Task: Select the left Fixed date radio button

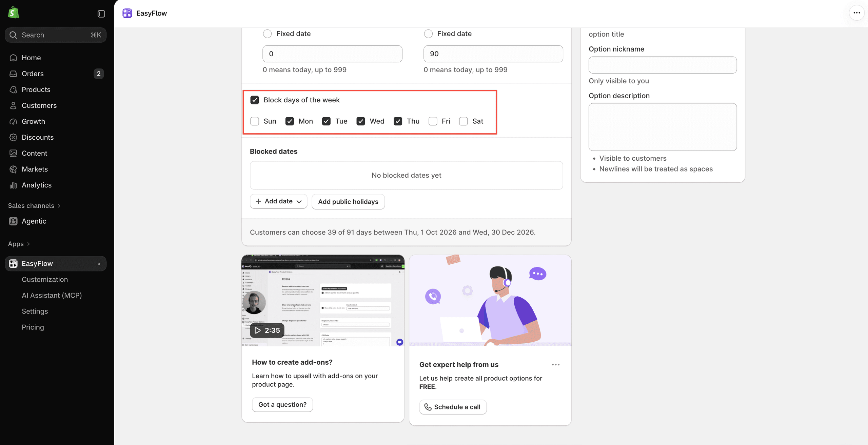Action: 267,34
